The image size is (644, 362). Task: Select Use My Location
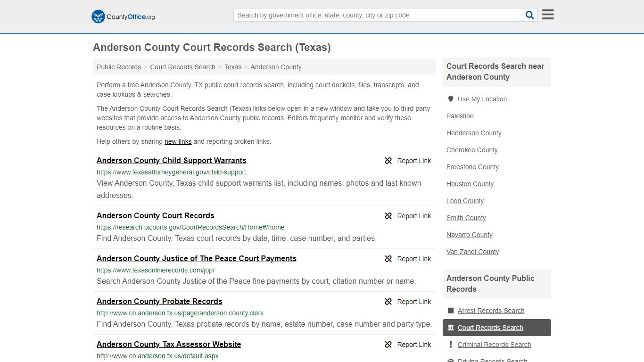point(482,99)
